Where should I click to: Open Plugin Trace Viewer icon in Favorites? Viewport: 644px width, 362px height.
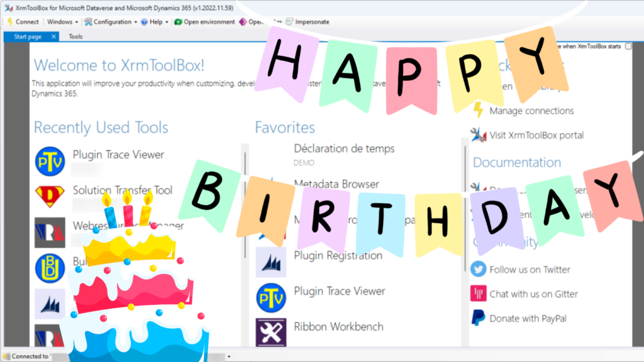[x=270, y=298]
